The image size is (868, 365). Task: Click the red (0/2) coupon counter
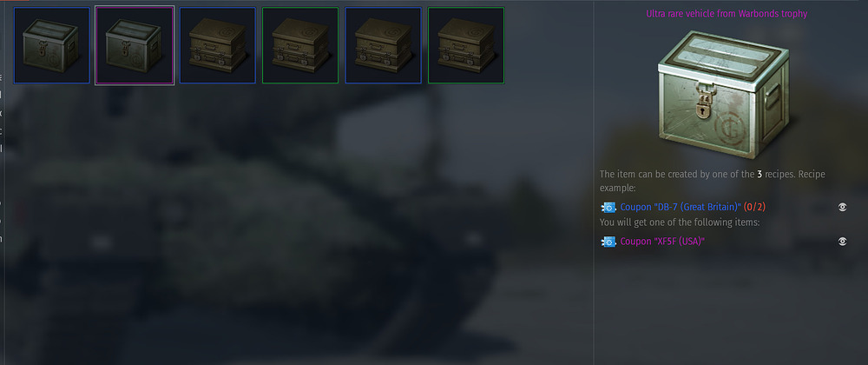754,207
